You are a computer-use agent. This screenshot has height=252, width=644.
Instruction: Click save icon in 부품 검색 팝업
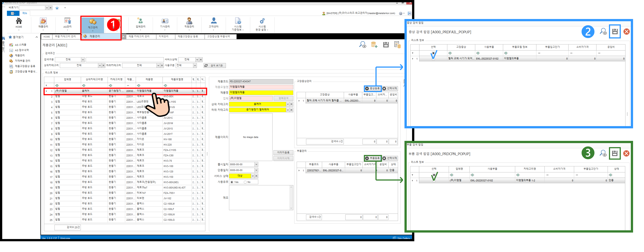[x=615, y=153]
